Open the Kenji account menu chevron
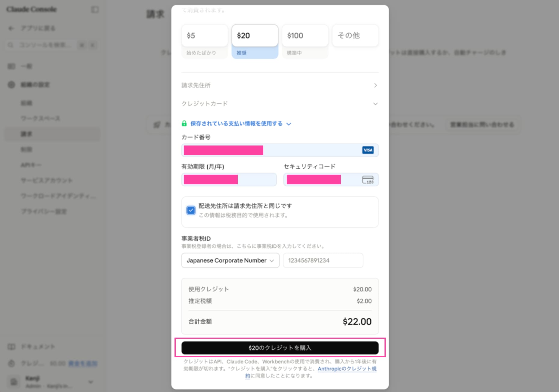This screenshot has height=392, width=559. 91,382
